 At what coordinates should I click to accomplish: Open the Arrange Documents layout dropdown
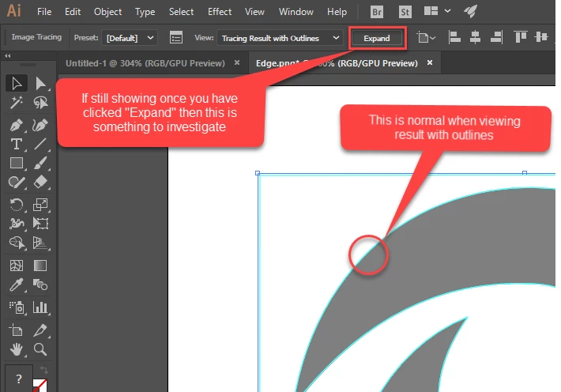(437, 11)
